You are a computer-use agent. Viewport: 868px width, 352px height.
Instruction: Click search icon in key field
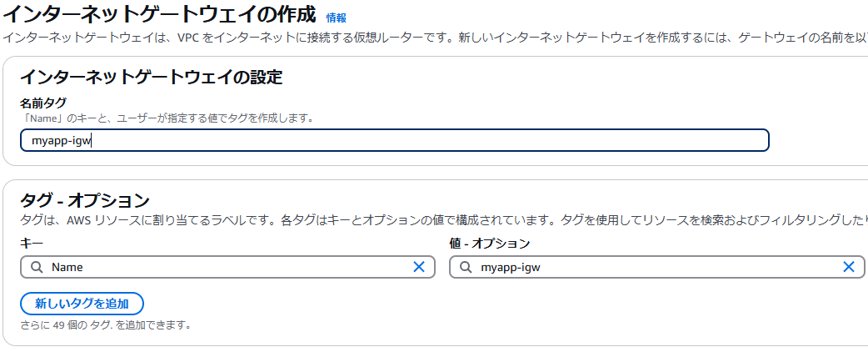coord(37,267)
